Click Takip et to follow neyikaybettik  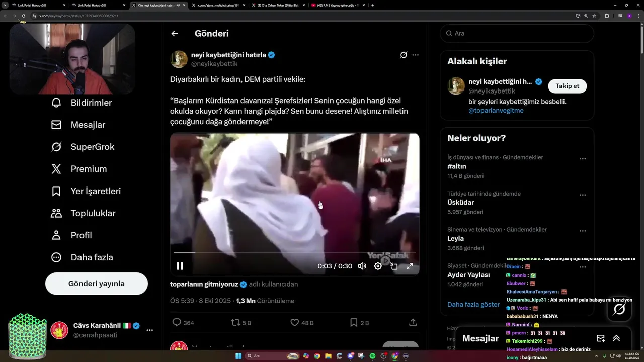568,86
